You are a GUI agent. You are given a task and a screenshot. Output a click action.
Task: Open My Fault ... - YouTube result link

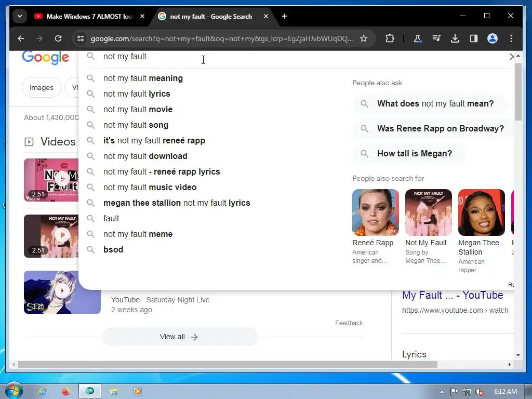point(453,295)
